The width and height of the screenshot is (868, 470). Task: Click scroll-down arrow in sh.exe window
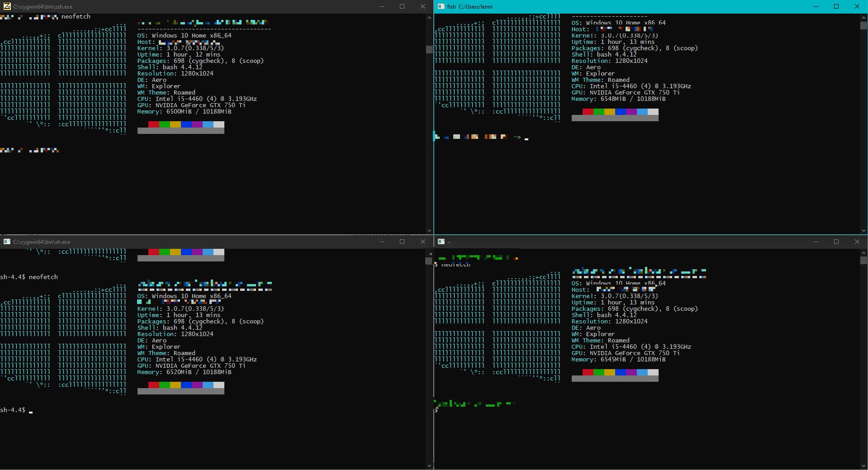tap(429, 466)
